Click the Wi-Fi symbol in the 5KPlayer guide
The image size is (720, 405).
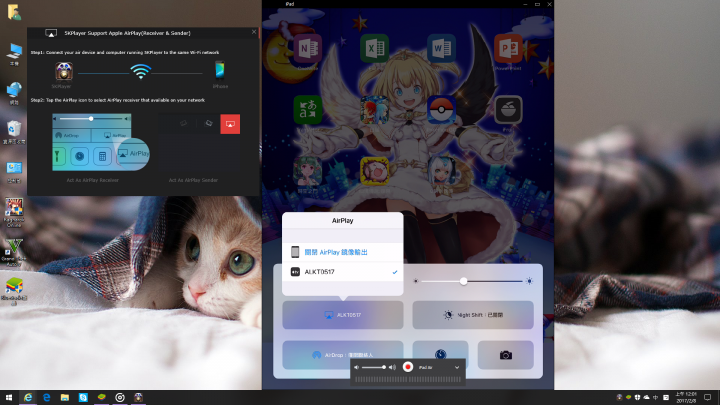141,71
